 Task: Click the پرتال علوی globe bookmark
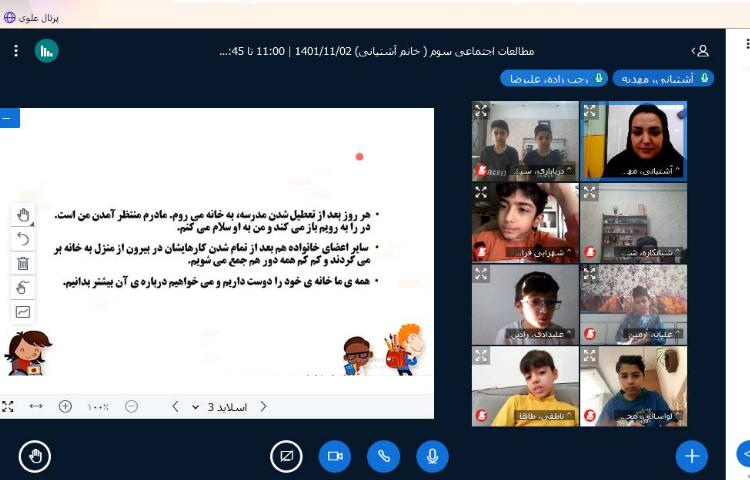click(31, 18)
